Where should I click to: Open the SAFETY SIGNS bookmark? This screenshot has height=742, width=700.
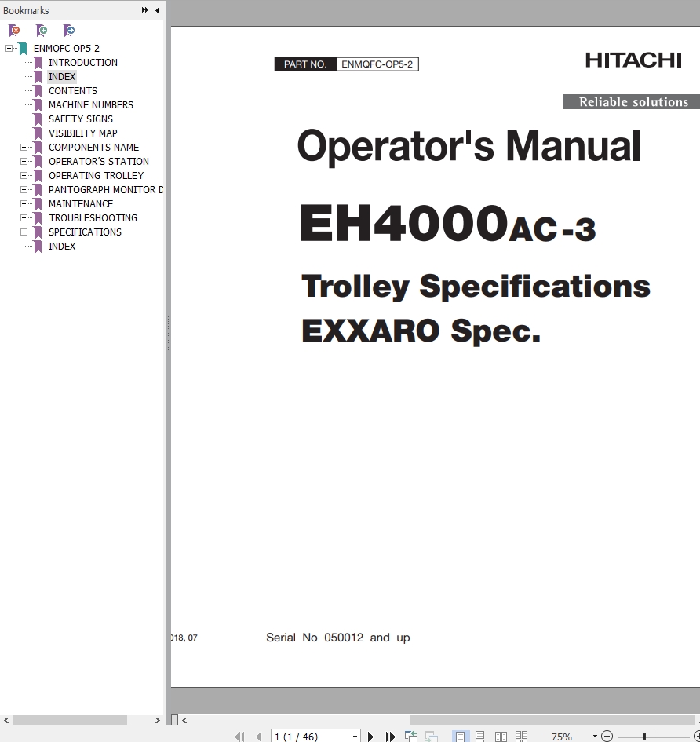click(80, 119)
